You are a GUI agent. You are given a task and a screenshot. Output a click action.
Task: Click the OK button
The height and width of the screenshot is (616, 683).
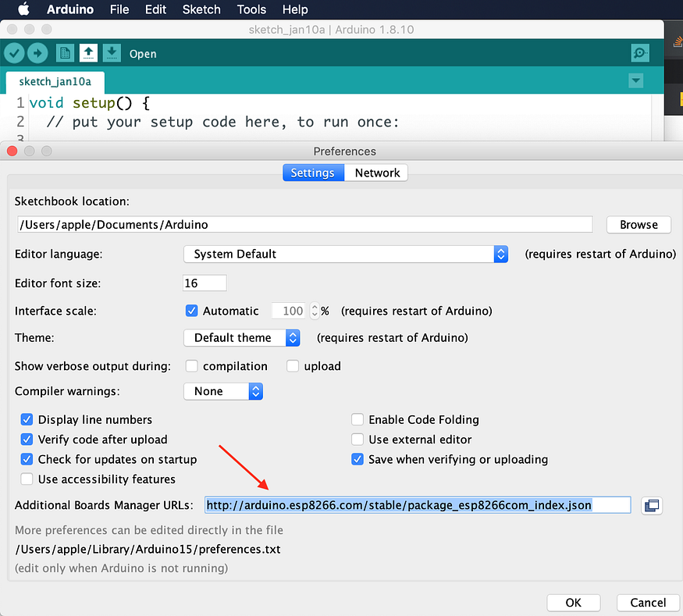573,603
